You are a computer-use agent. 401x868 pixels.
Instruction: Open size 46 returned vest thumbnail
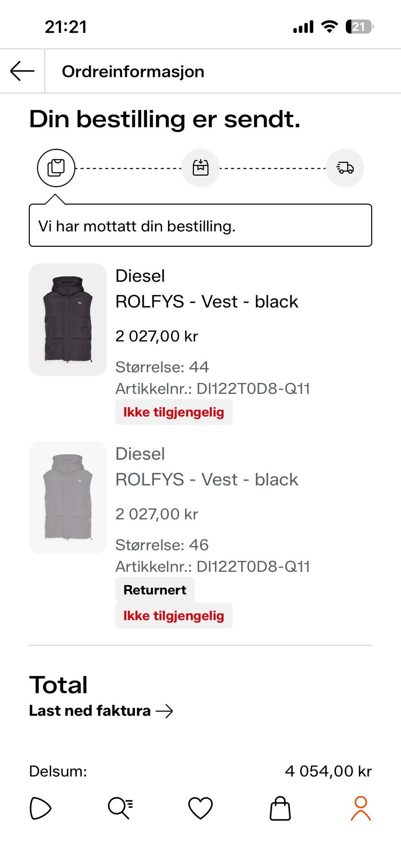pyautogui.click(x=68, y=497)
